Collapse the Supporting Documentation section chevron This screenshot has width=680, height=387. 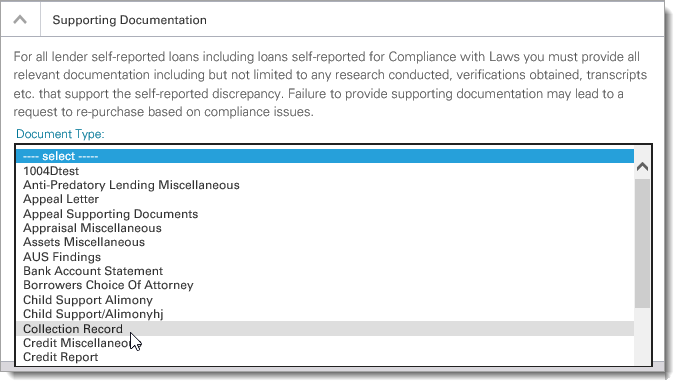tap(20, 20)
